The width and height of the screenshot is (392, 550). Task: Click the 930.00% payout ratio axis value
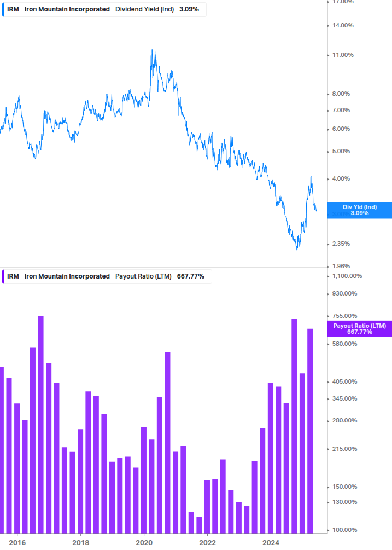[344, 293]
